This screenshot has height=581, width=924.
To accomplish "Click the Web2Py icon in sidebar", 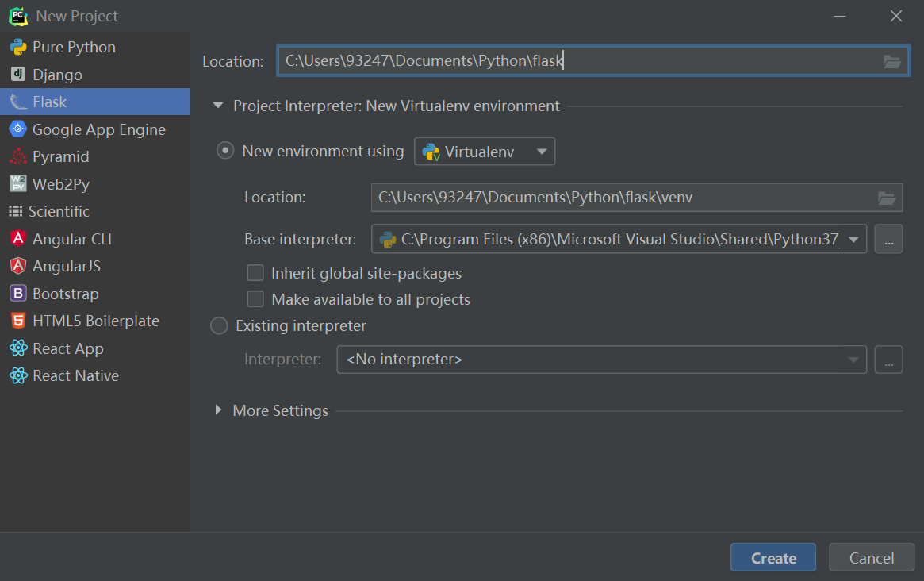I will pos(17,184).
